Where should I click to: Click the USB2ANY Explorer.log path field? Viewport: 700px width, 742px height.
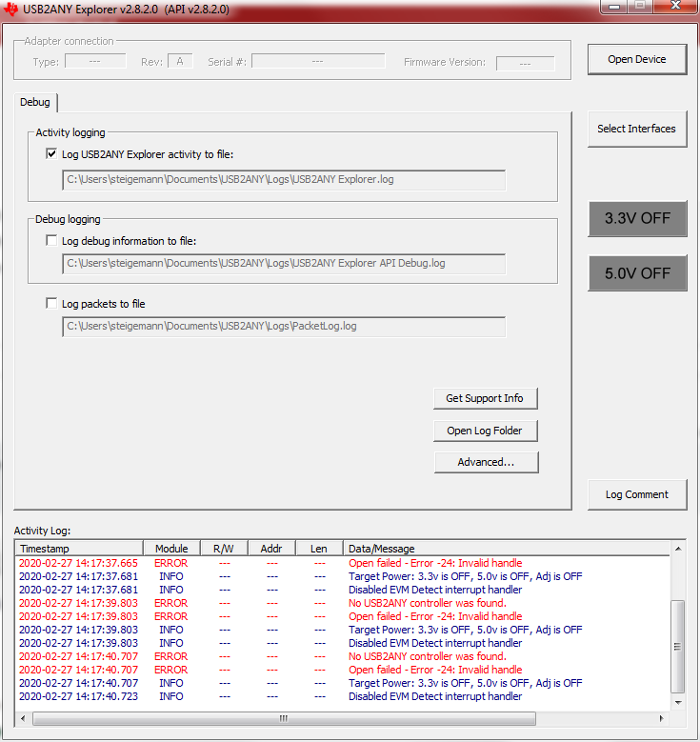point(284,180)
